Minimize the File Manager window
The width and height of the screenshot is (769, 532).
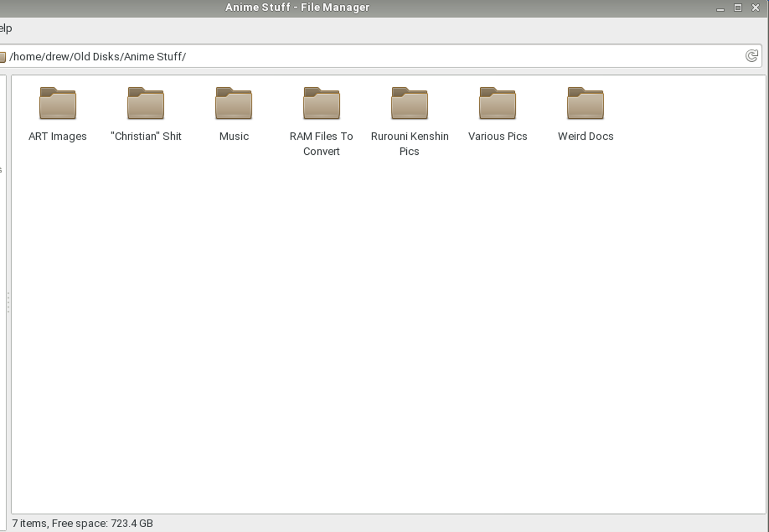click(720, 8)
